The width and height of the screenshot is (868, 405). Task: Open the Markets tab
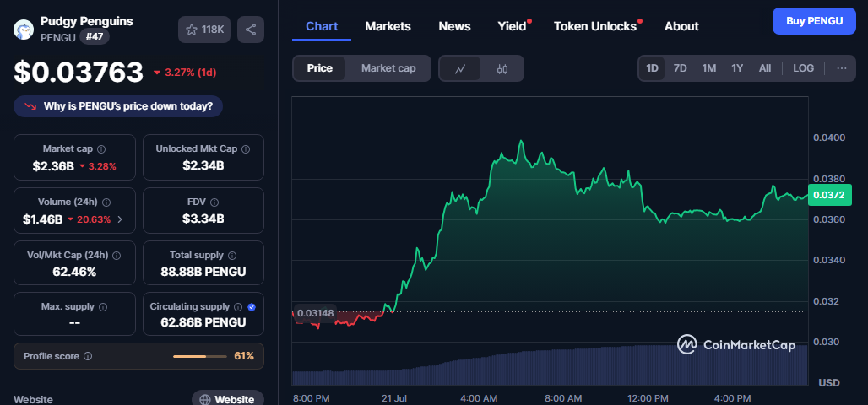tap(388, 26)
